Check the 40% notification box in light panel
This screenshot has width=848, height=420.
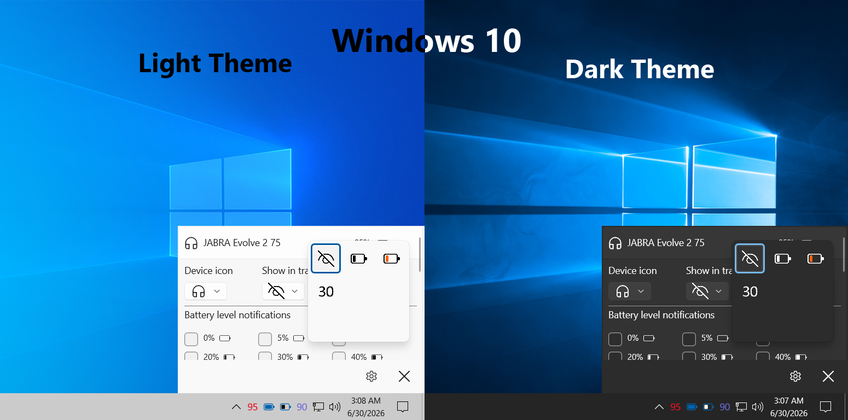click(x=339, y=356)
